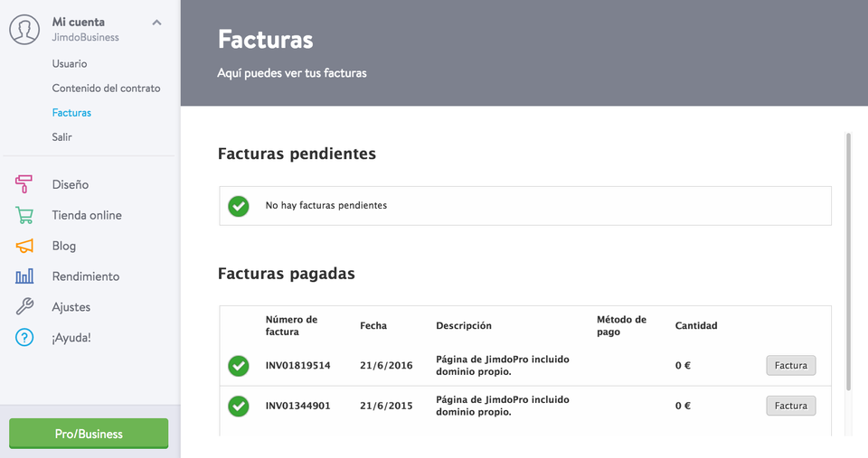Image resolution: width=868 pixels, height=458 pixels.
Task: Click green checkmark beside INV01819514
Action: pos(239,366)
